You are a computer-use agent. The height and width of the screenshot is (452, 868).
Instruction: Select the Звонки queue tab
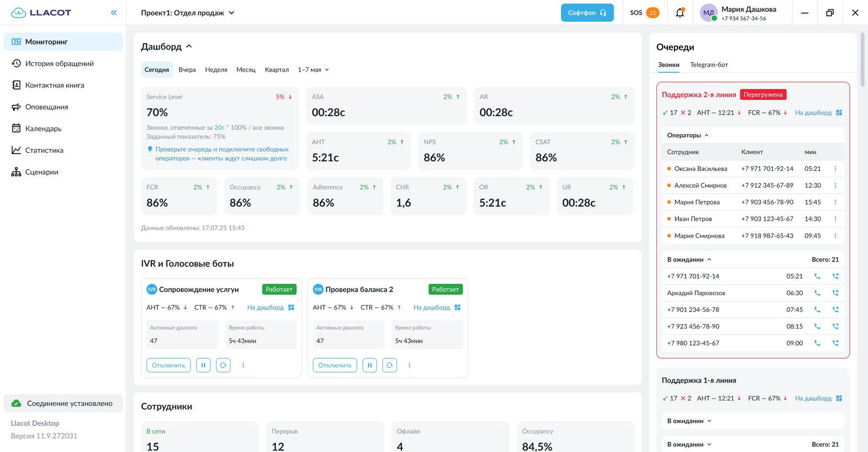tap(668, 65)
